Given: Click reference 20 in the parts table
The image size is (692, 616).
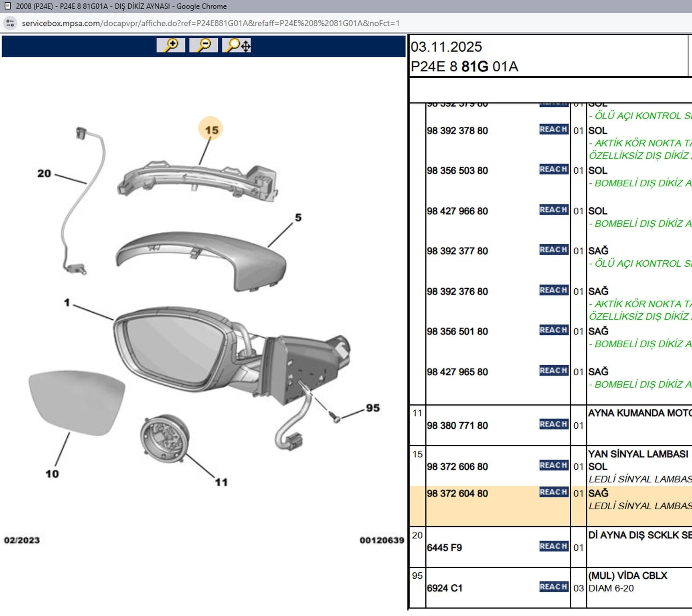Looking at the screenshot, I should click(x=417, y=535).
